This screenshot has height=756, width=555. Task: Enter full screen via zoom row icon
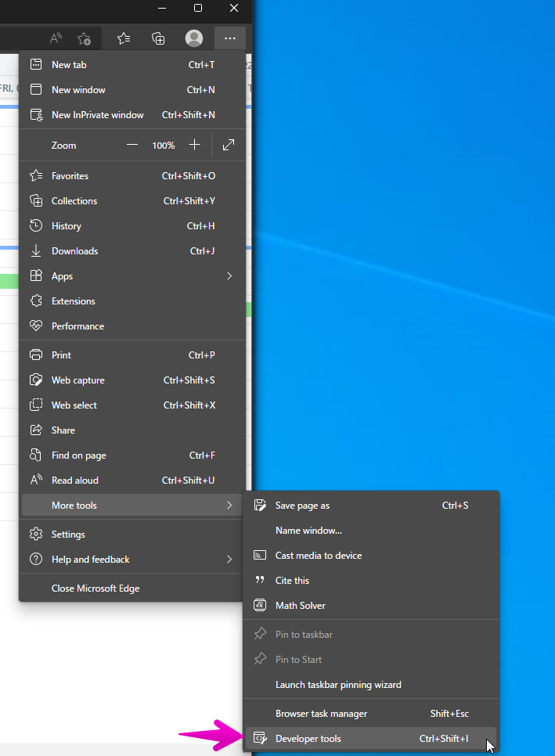coord(229,145)
